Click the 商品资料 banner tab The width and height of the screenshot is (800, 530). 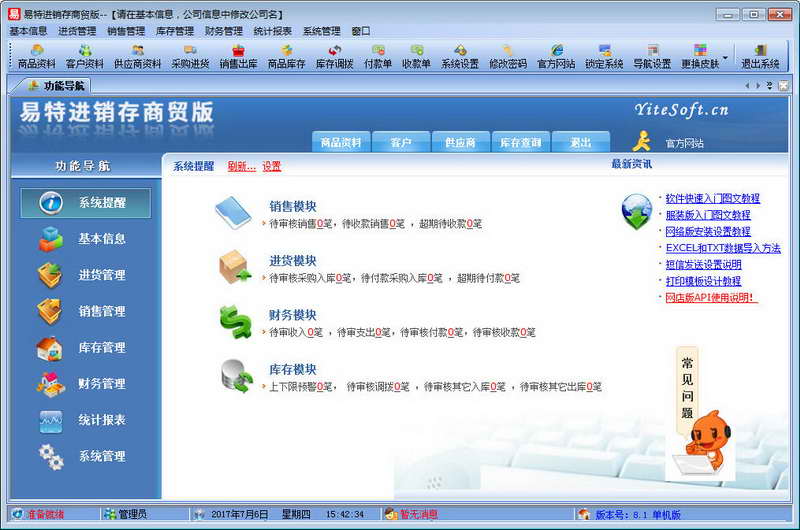click(341, 142)
